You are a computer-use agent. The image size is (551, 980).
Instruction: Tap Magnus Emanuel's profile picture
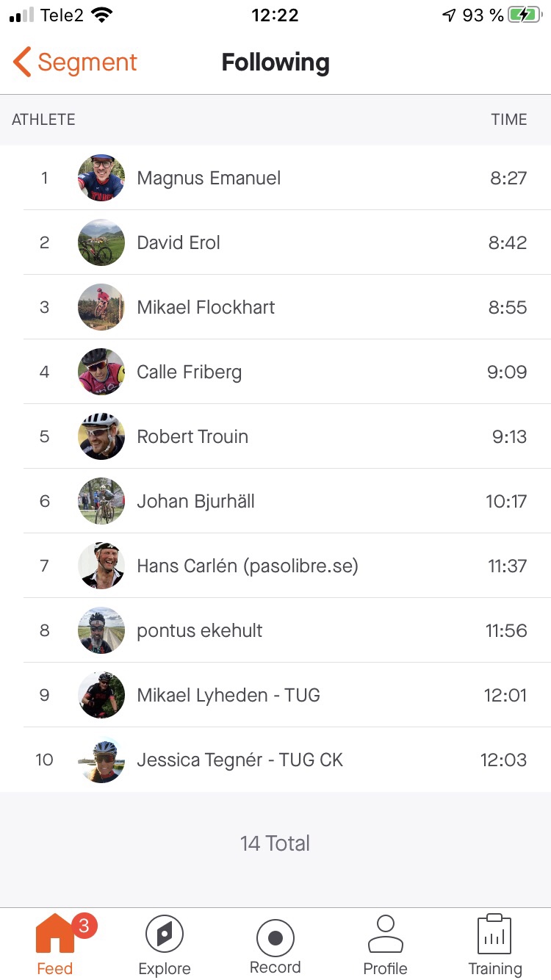(101, 178)
